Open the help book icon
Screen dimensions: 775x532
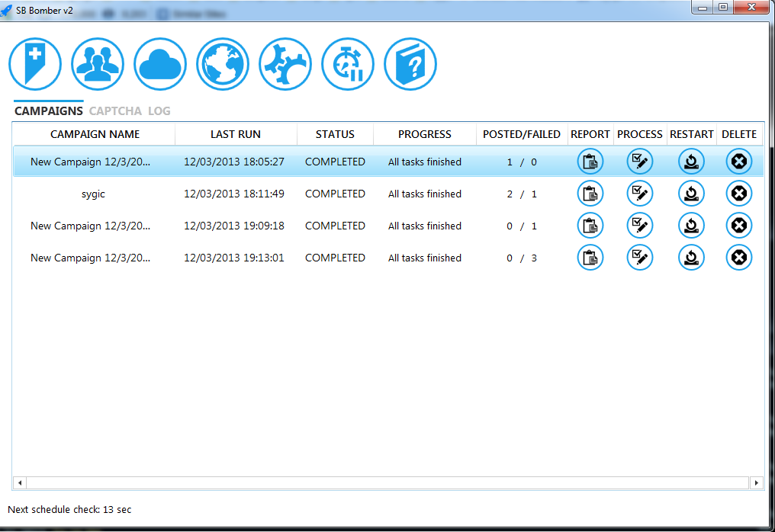pyautogui.click(x=410, y=64)
